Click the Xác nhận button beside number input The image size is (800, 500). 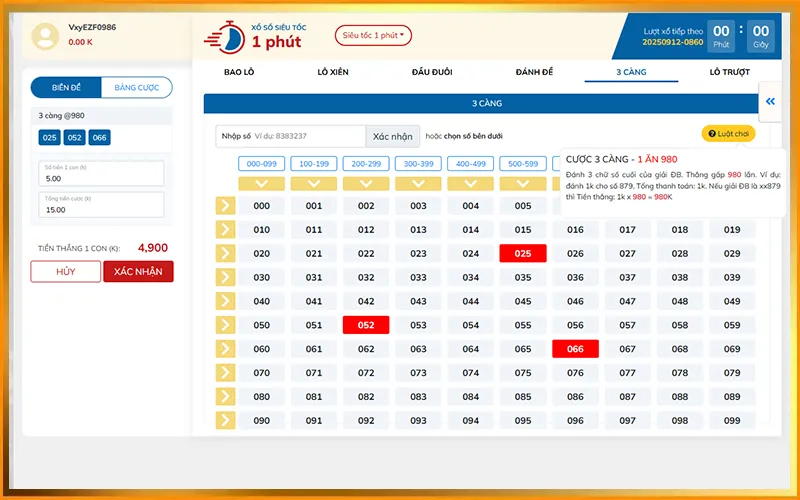392,136
